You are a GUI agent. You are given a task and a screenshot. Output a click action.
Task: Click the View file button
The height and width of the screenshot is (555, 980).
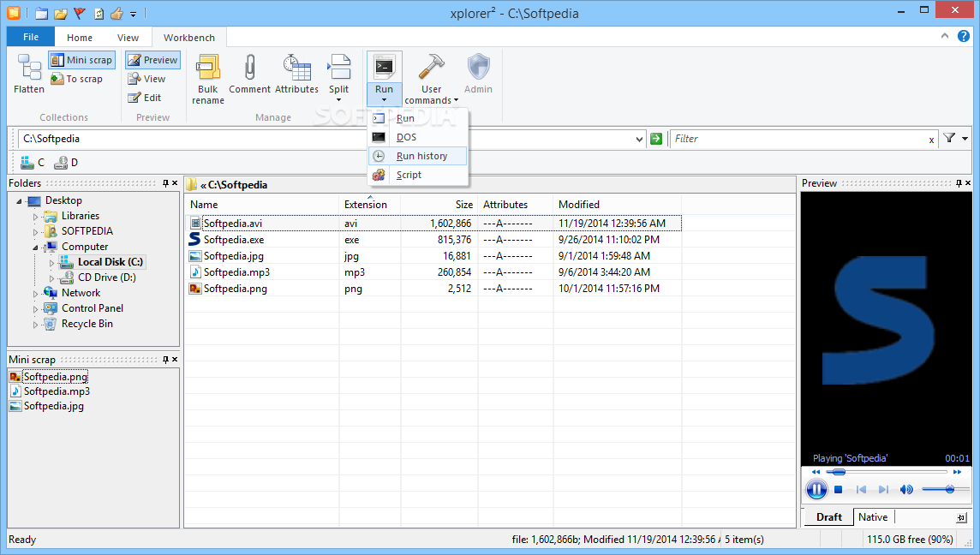click(146, 79)
